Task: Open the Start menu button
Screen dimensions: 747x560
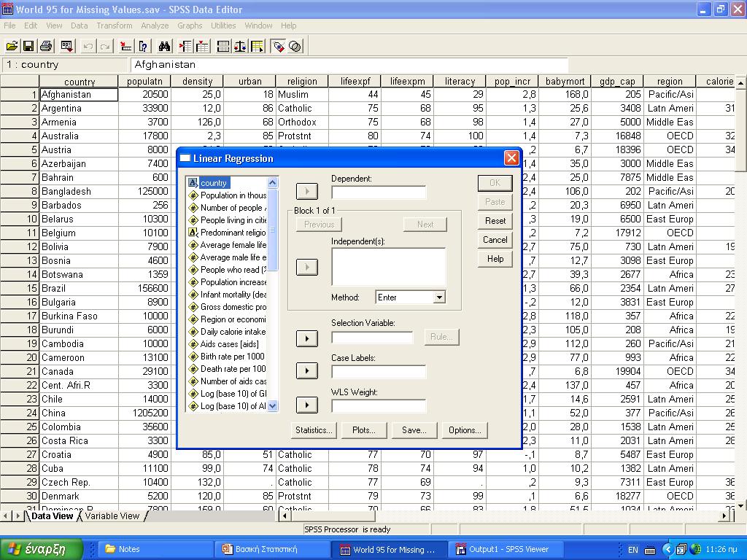Action: point(42,549)
